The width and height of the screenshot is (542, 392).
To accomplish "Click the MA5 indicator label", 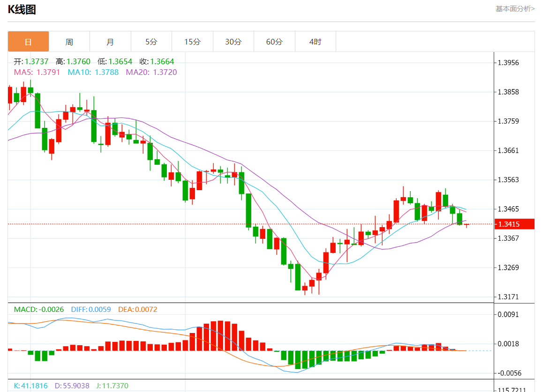I will [x=37, y=72].
